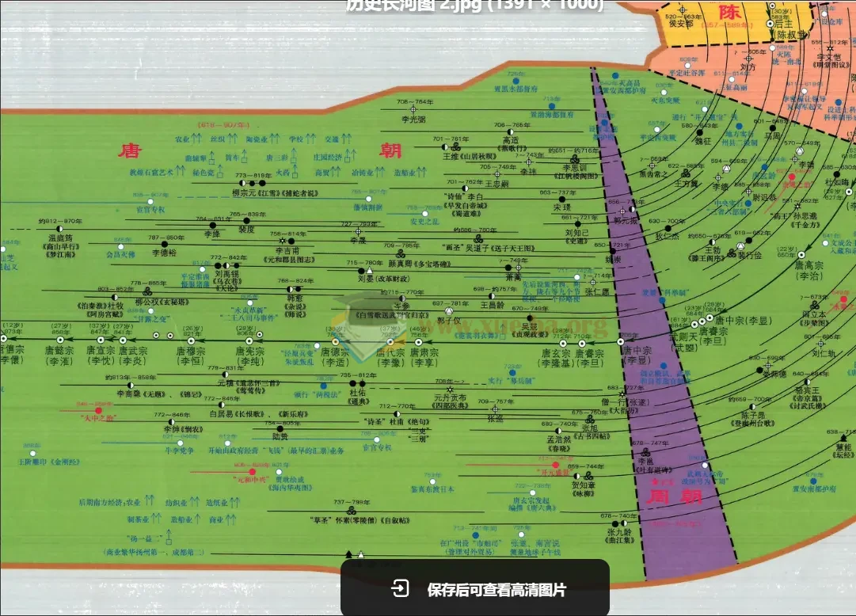The image size is (856, 616).
Task: Click the name 李吉甫
Action: [287, 250]
